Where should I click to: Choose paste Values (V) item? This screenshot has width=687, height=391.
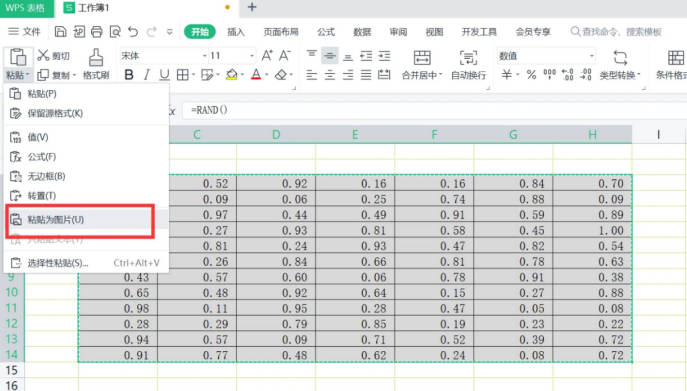click(x=86, y=137)
